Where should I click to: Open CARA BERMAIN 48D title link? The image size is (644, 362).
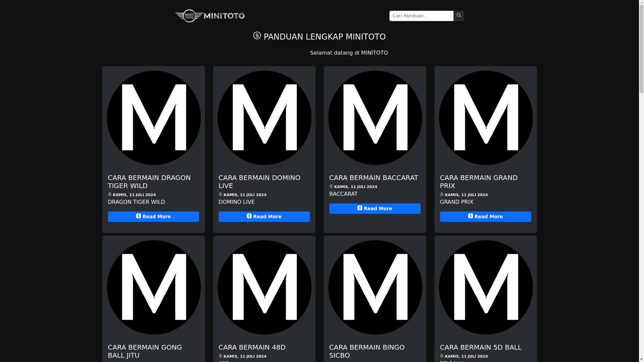coord(252,347)
